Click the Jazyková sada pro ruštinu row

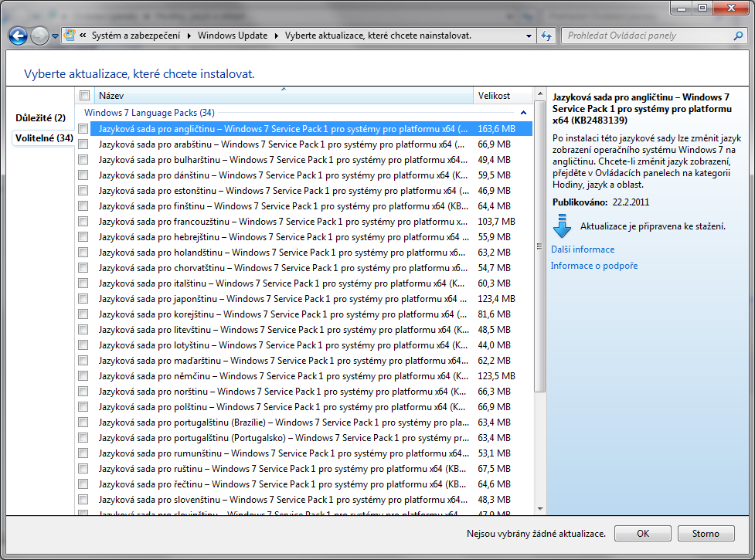[311, 469]
